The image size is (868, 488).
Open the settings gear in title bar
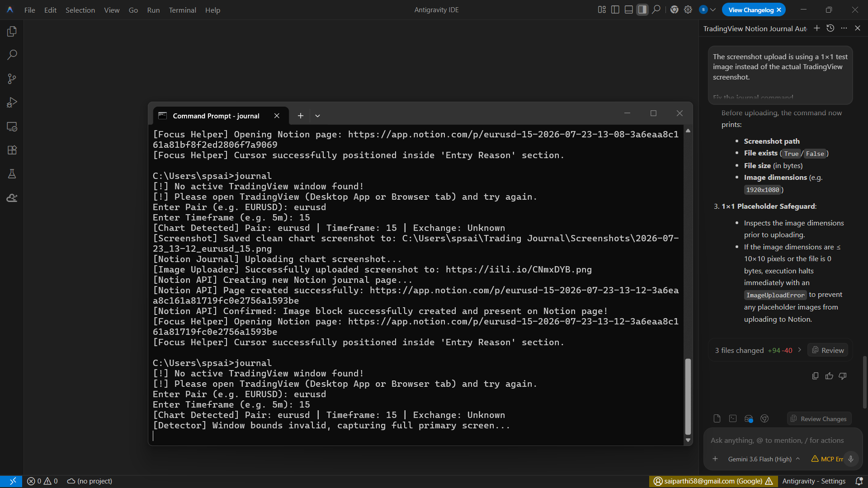(x=688, y=9)
